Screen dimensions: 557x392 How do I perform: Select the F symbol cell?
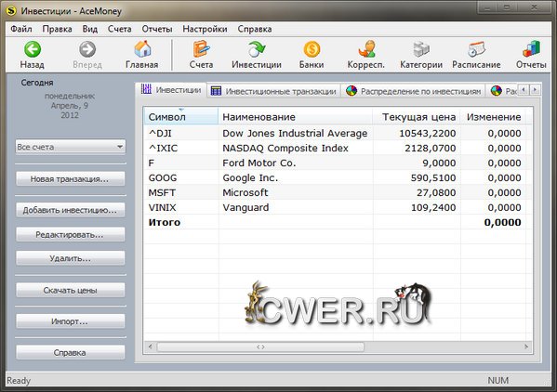point(152,163)
